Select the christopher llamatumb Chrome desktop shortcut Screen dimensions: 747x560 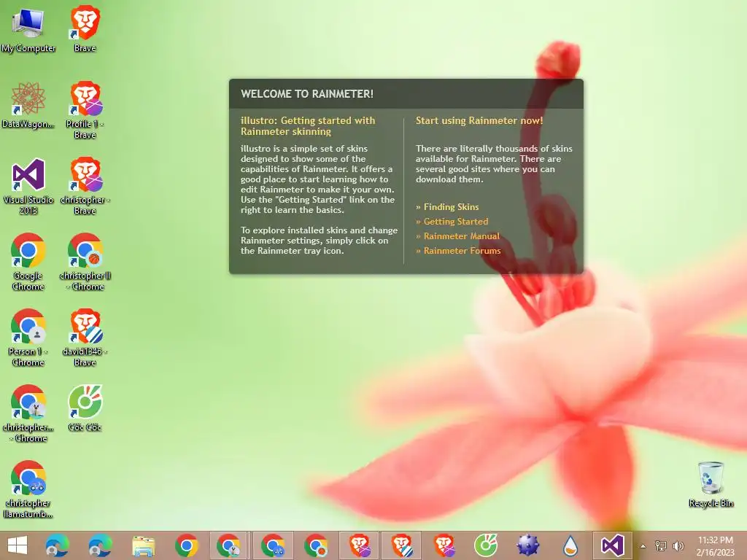[x=28, y=489]
